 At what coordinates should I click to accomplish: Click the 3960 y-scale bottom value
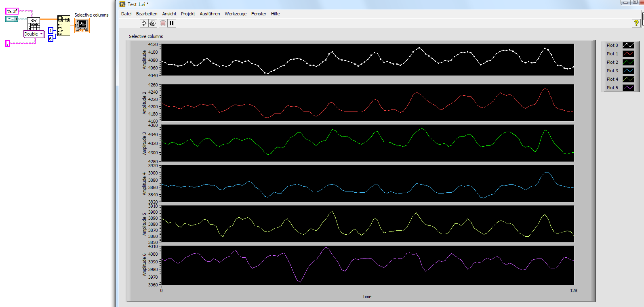[153, 285]
